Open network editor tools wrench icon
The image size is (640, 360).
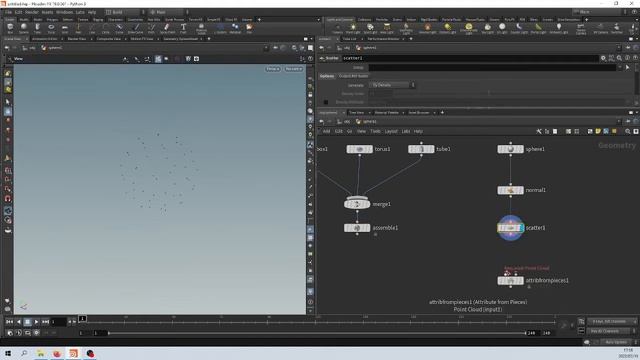pos(539,131)
